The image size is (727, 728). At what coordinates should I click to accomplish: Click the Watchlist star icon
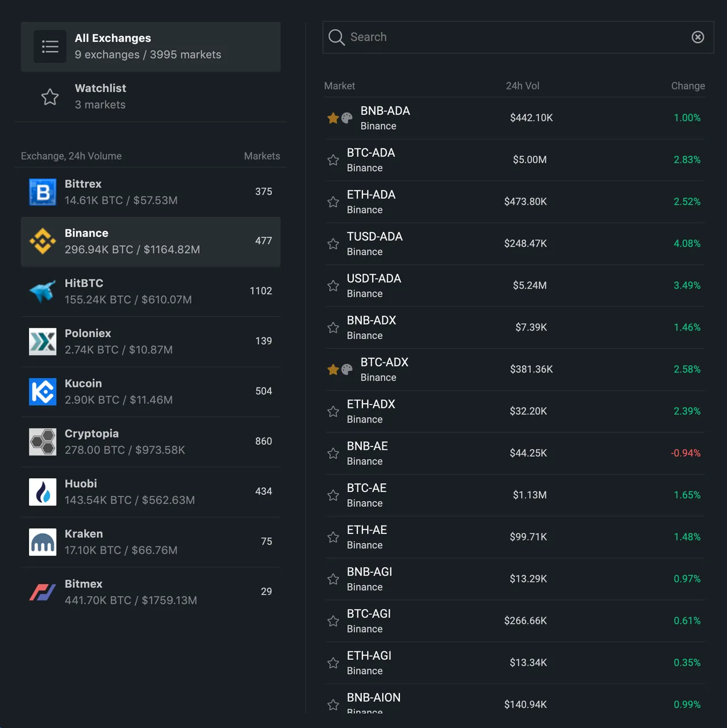pos(50,97)
